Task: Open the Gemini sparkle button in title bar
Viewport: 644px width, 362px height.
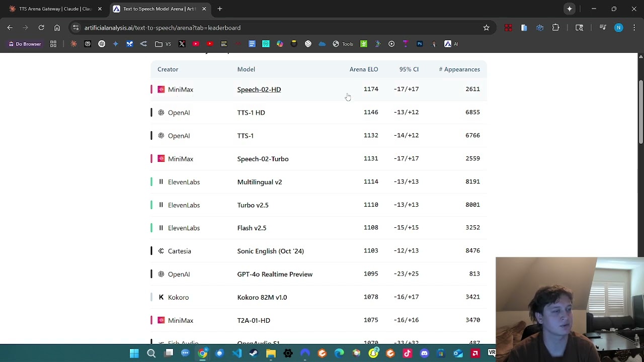Action: click(x=570, y=9)
